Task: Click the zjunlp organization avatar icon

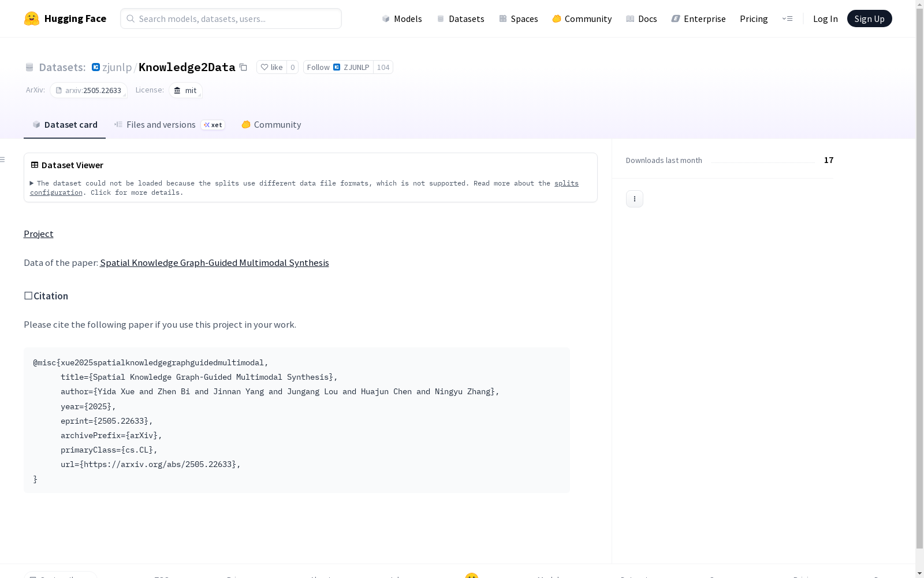Action: (96, 67)
